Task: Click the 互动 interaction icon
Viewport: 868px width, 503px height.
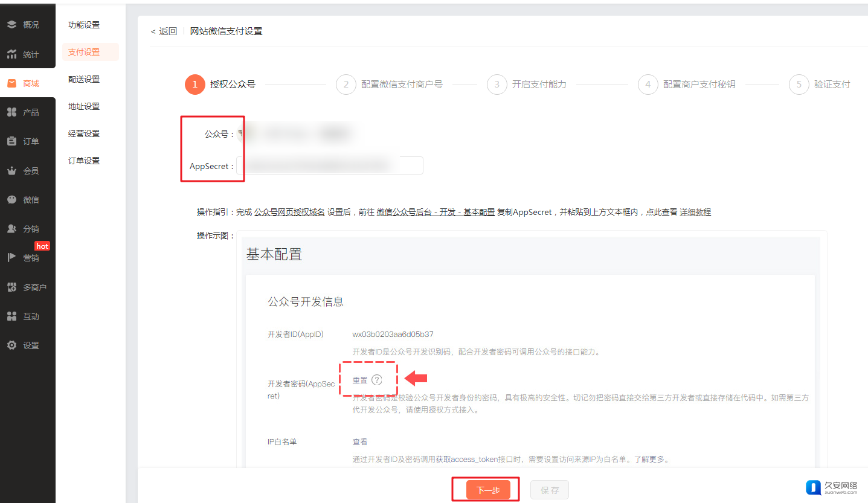Action: pyautogui.click(x=11, y=316)
